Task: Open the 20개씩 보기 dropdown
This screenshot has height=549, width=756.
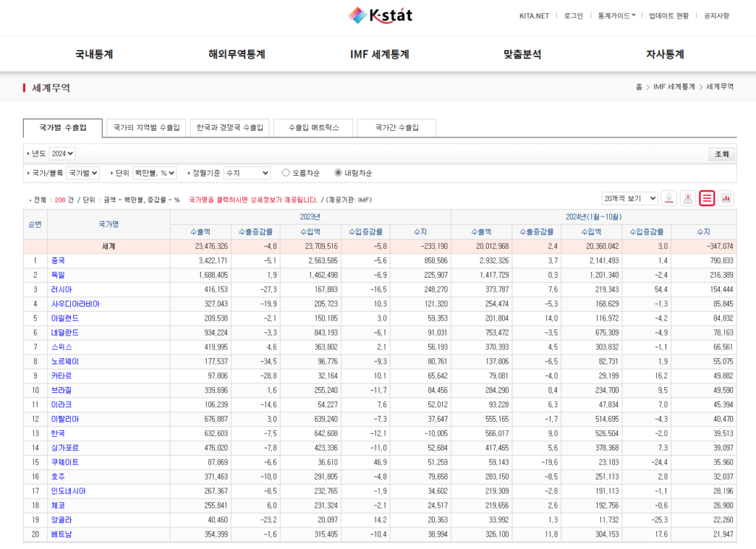Action: tap(630, 198)
